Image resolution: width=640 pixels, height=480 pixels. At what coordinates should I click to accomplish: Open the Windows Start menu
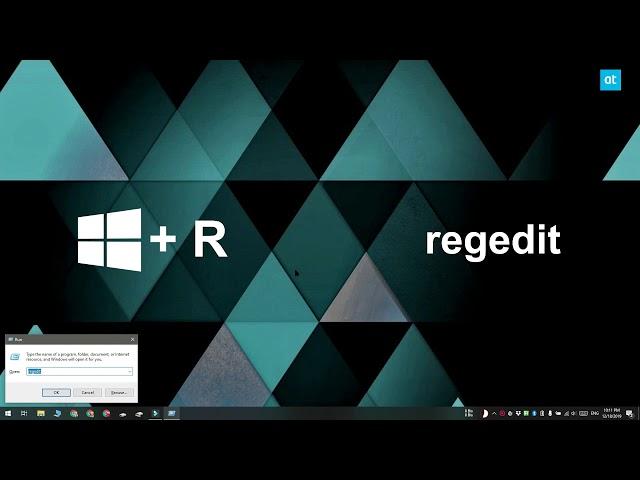tap(8, 413)
